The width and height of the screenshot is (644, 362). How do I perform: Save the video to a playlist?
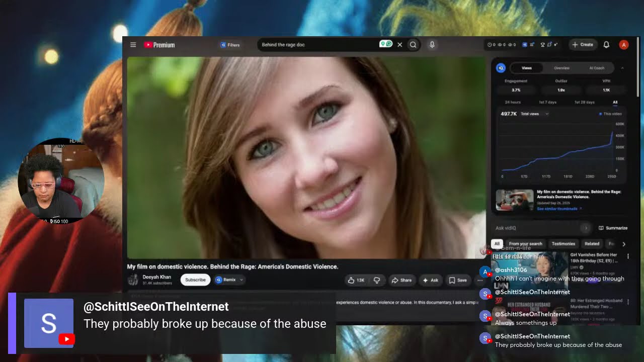click(x=458, y=280)
